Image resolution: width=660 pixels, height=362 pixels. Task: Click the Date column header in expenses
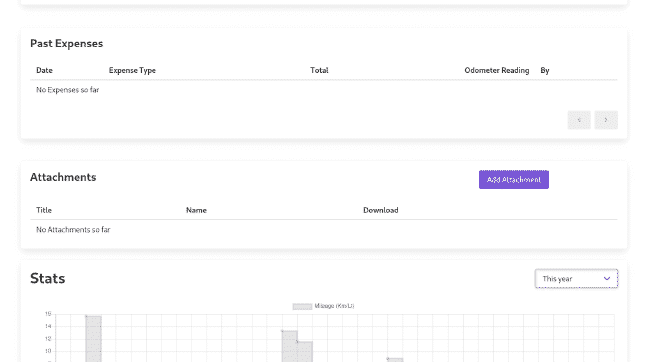click(x=44, y=70)
